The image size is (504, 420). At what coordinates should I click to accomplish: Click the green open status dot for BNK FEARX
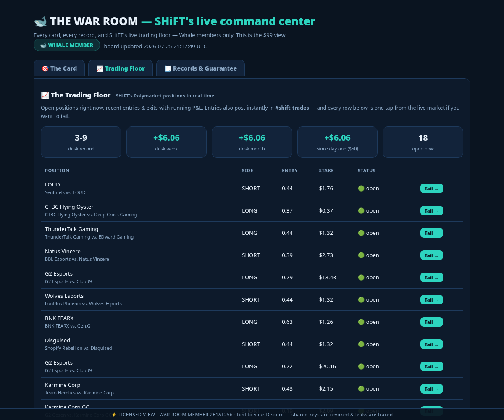tap(361, 322)
